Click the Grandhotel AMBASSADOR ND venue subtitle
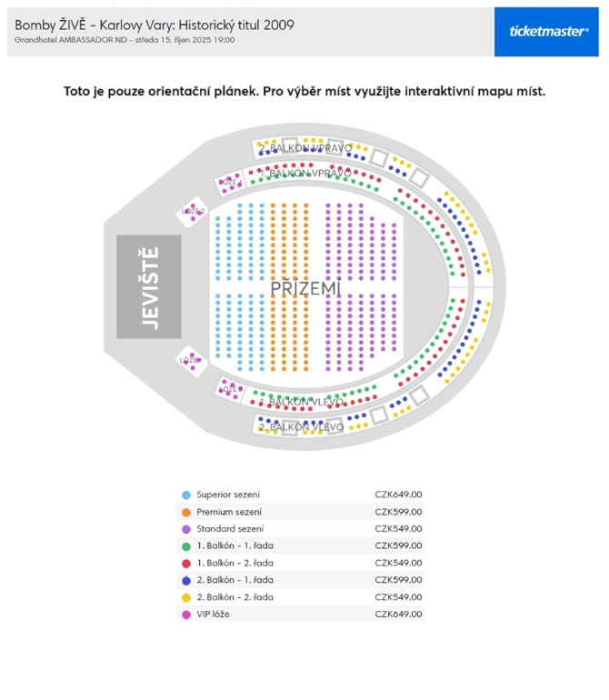609x700 pixels. [x=125, y=41]
